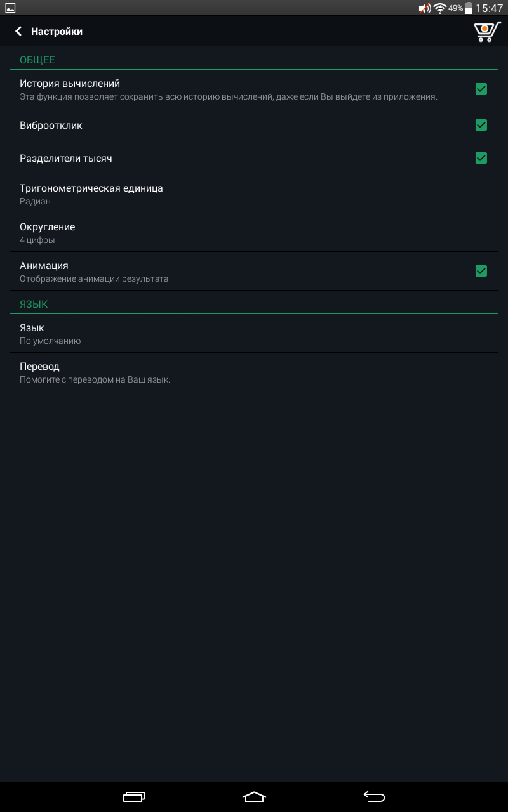Tap the ОБЩЕЕ section header

(x=37, y=60)
